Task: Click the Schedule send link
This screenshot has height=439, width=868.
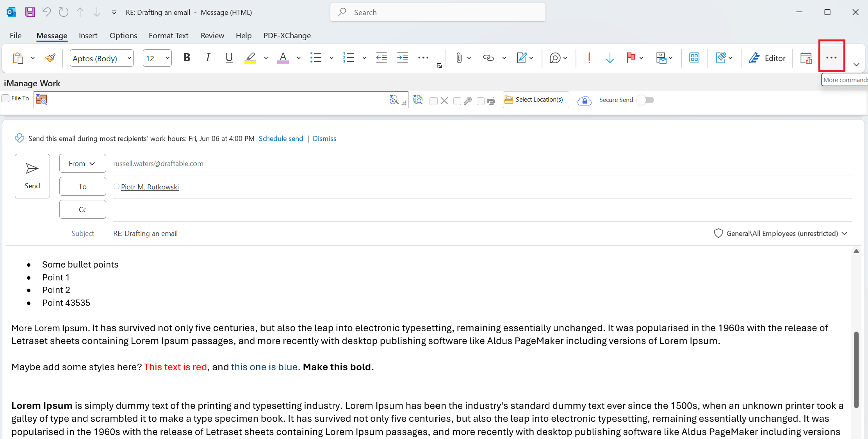Action: (x=281, y=139)
